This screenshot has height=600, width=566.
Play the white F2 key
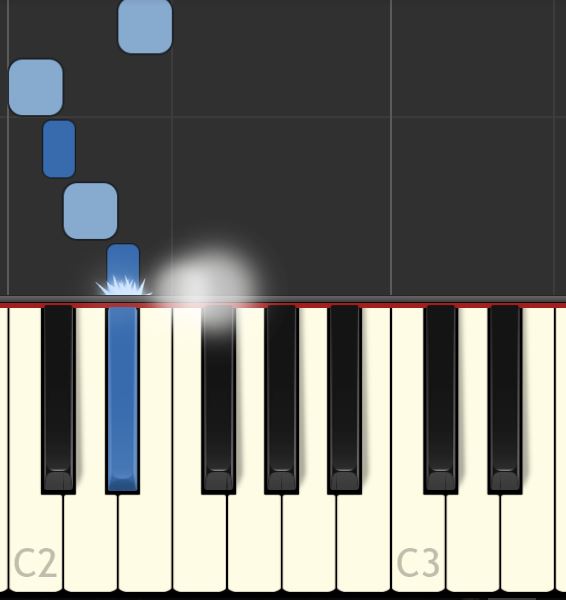coord(199,543)
